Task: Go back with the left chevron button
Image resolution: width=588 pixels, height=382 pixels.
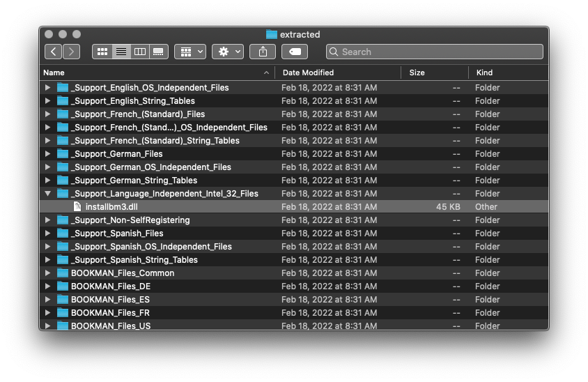Action: (54, 52)
